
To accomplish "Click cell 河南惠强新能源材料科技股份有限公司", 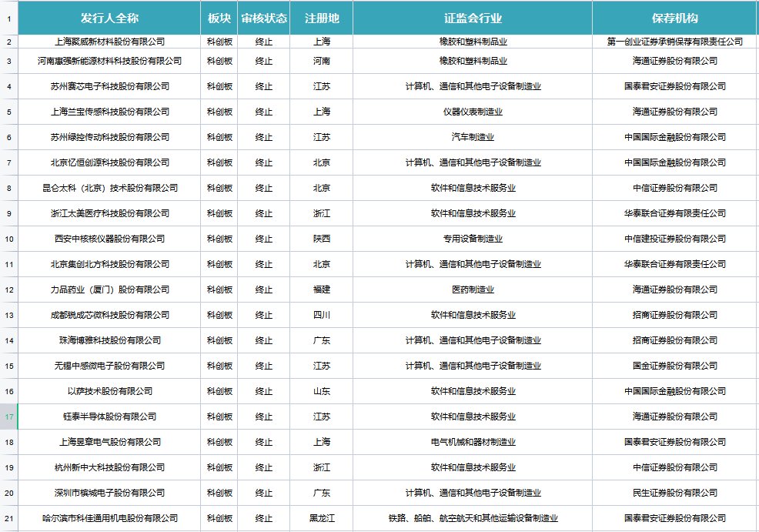I will click(x=109, y=61).
